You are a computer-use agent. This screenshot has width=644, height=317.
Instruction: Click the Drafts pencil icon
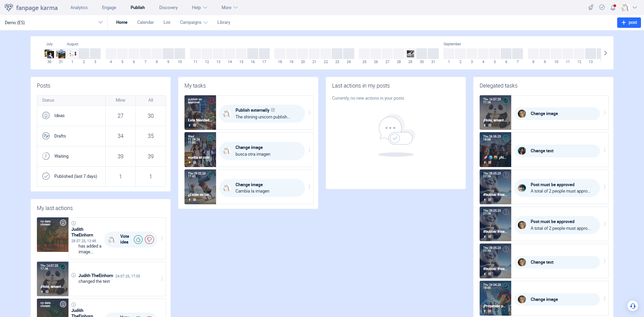[46, 136]
